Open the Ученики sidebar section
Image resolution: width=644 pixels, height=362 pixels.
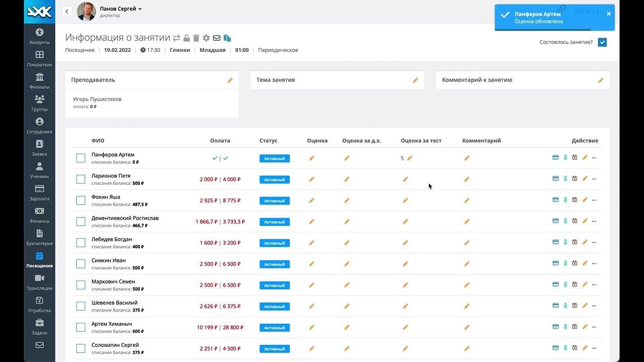click(x=39, y=170)
